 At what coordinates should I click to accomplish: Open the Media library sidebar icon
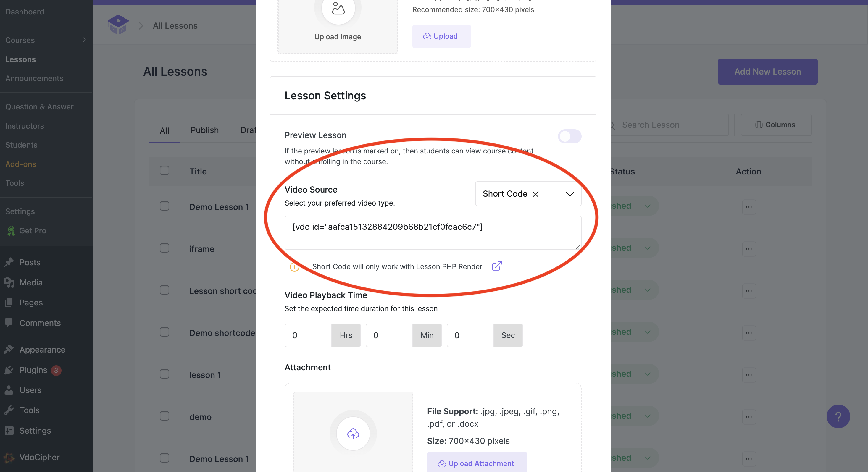9,282
